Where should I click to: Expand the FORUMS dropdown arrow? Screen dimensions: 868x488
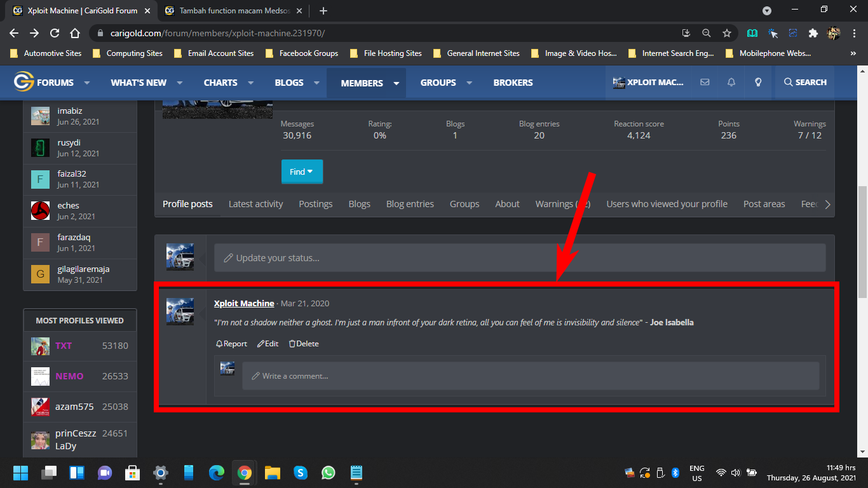click(87, 83)
